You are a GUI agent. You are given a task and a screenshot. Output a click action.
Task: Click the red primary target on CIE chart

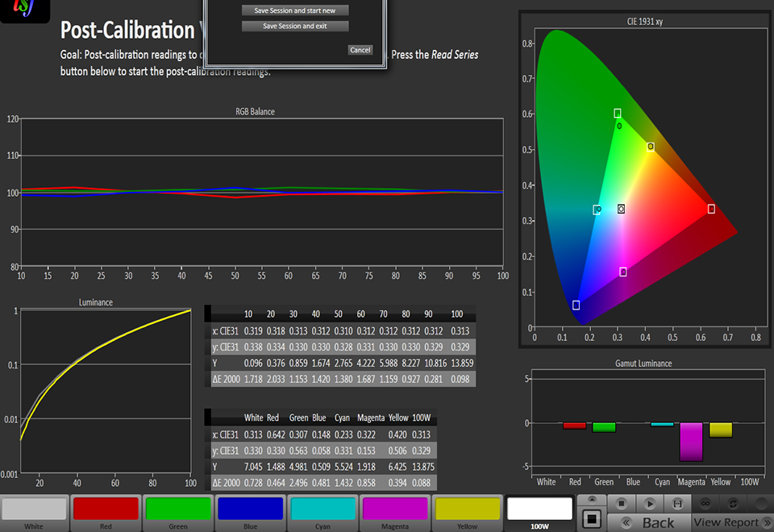point(711,209)
